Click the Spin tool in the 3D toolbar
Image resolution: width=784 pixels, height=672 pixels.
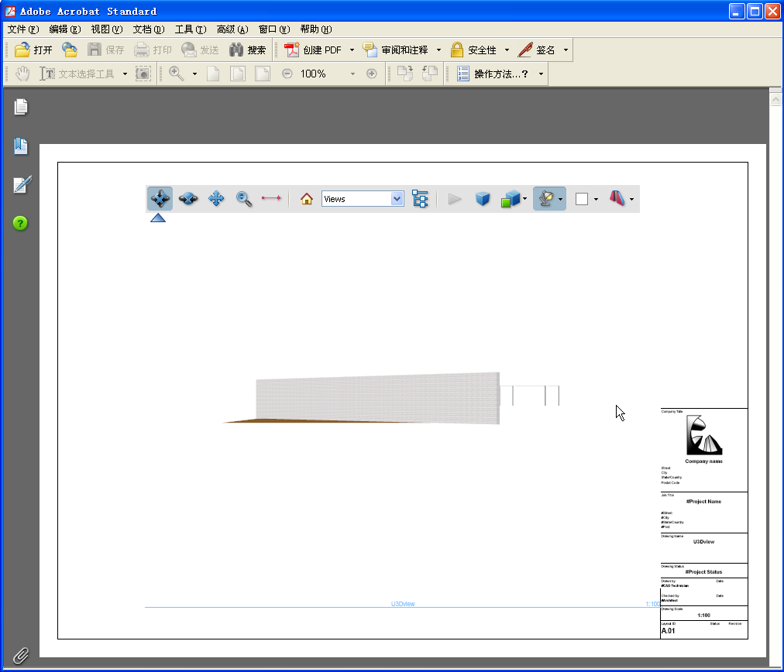187,198
